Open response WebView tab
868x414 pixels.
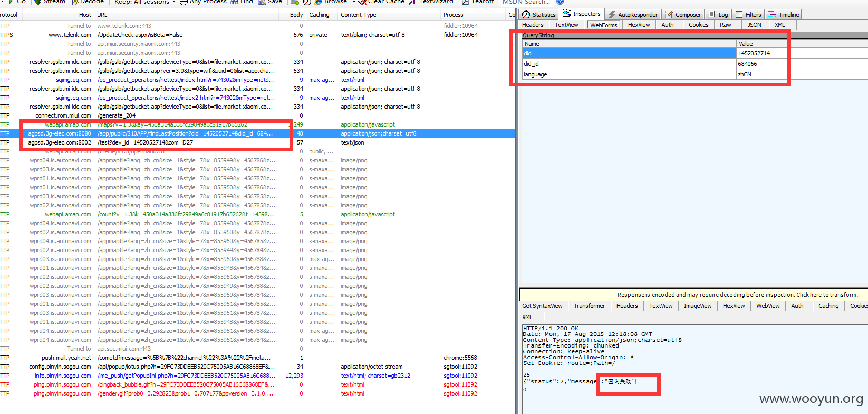click(x=768, y=306)
